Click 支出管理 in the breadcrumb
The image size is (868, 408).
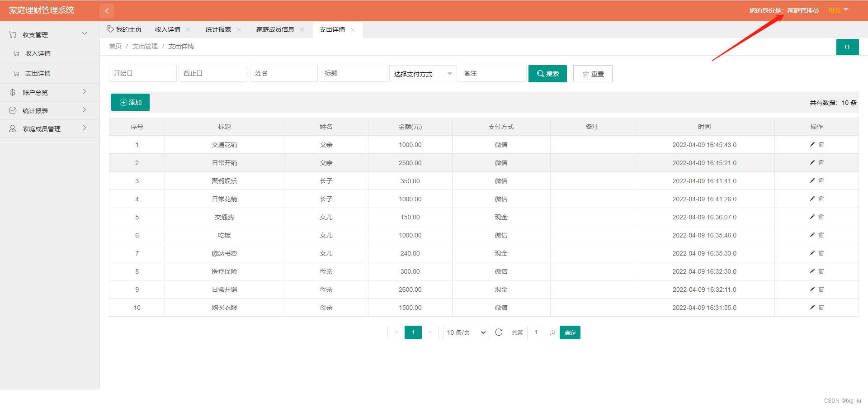pos(145,46)
